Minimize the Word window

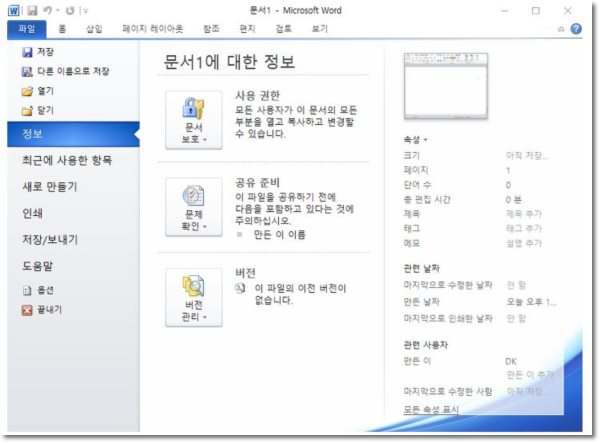(505, 11)
